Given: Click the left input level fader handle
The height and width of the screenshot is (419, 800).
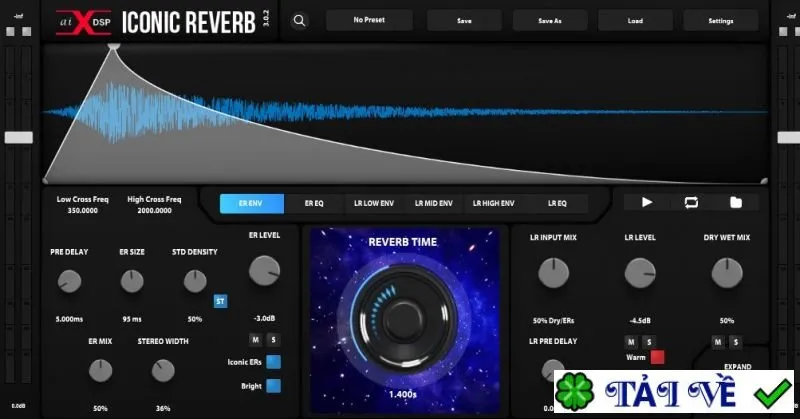Looking at the screenshot, I should coord(19,137).
